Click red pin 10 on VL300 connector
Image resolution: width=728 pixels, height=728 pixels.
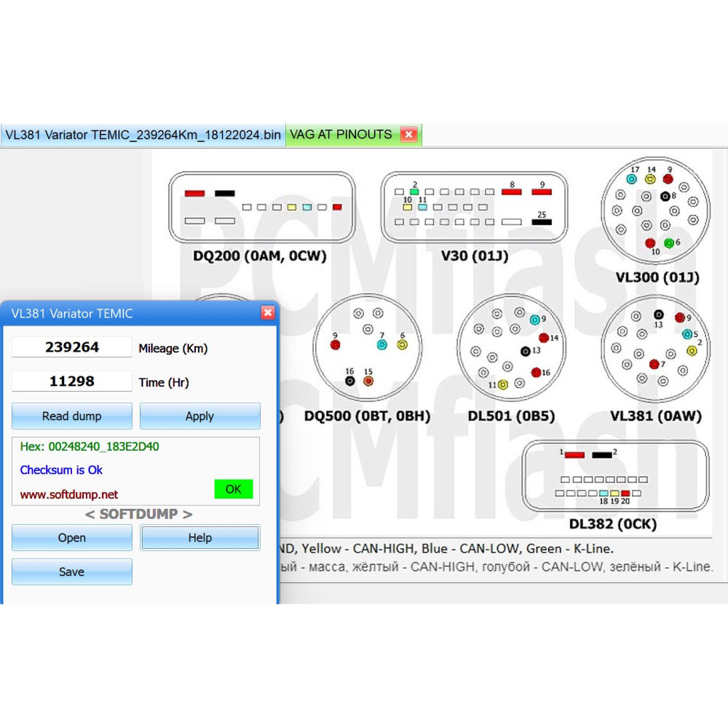click(x=650, y=243)
